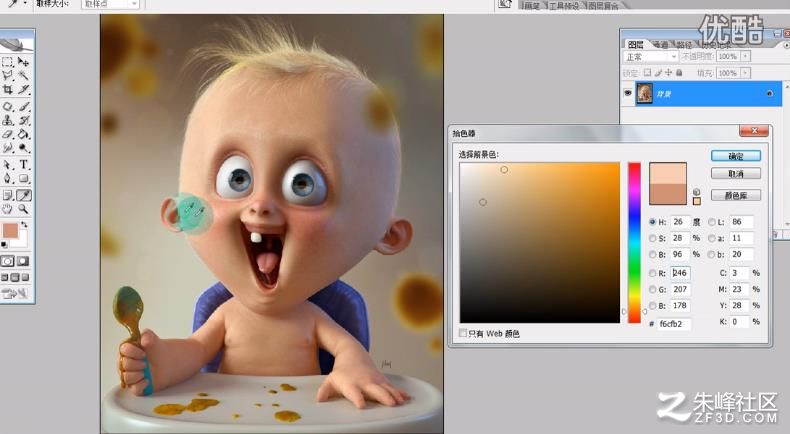Cancel color picker with 取消 button
The height and width of the screenshot is (434, 790).
736,174
